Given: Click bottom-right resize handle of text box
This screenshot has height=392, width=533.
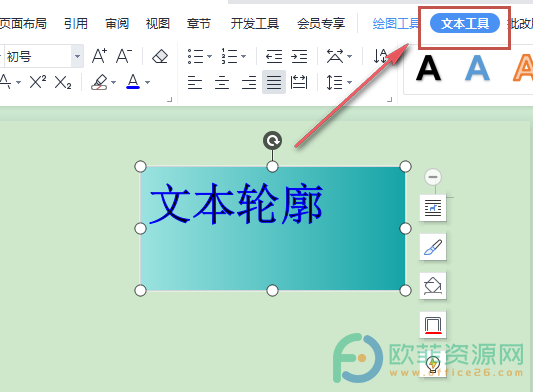Looking at the screenshot, I should click(405, 291).
